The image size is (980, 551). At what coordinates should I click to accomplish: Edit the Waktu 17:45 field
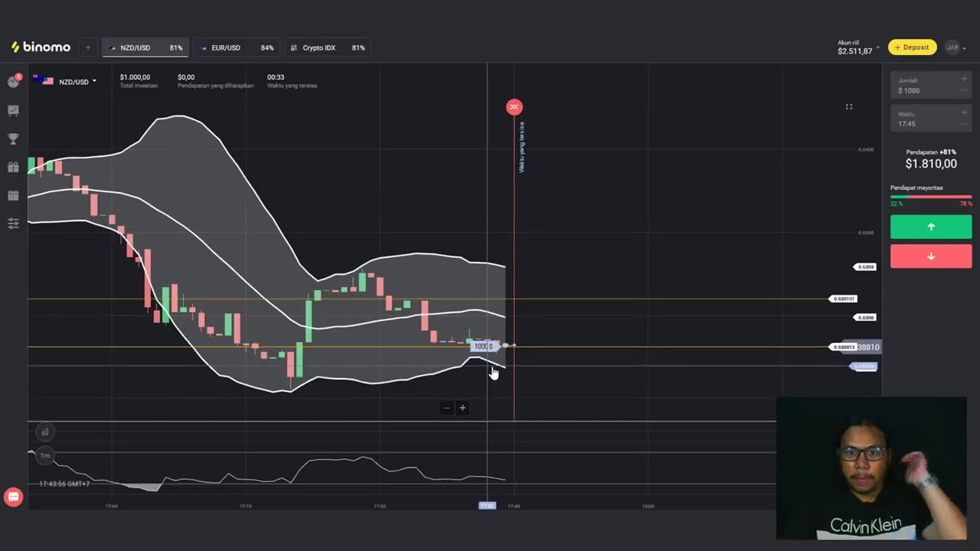pos(931,119)
